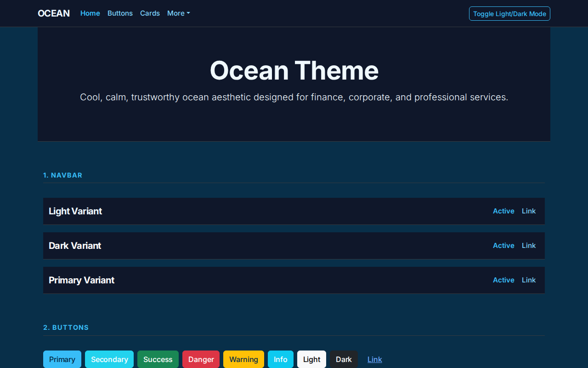Click Link in Light Variant navbar

coord(529,211)
